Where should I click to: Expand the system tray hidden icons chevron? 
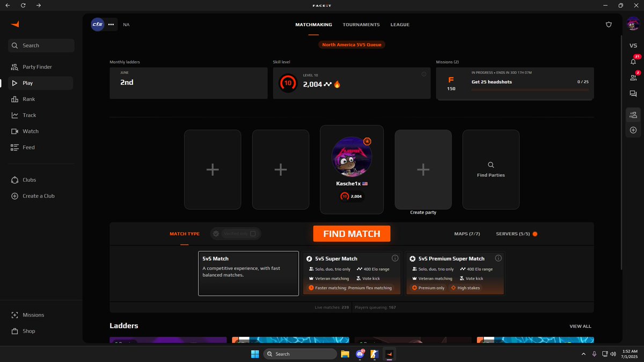583,354
